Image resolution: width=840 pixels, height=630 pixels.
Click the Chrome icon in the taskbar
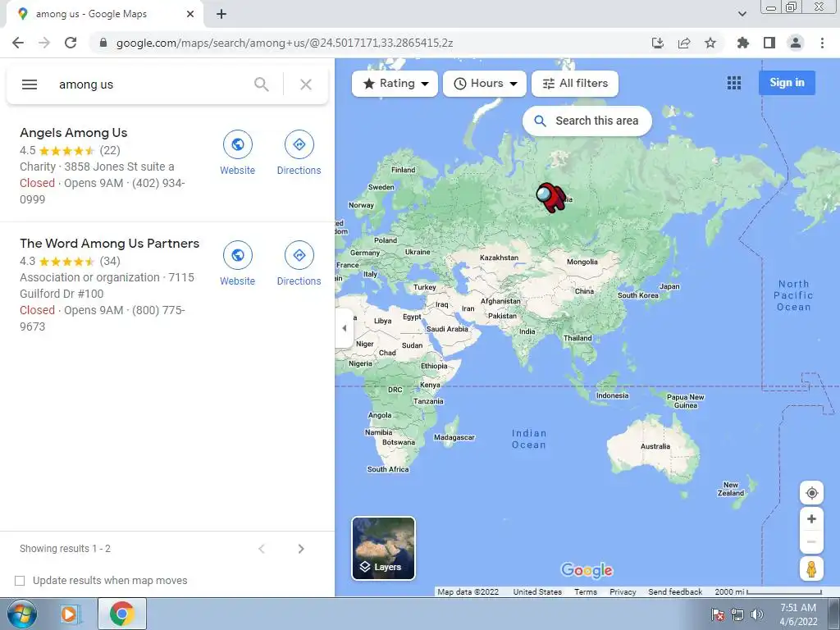click(x=122, y=614)
